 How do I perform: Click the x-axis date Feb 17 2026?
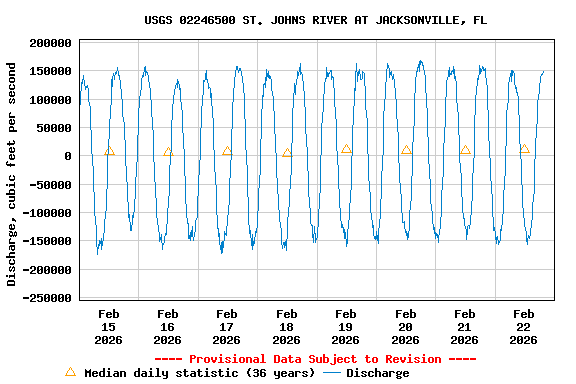click(x=227, y=327)
